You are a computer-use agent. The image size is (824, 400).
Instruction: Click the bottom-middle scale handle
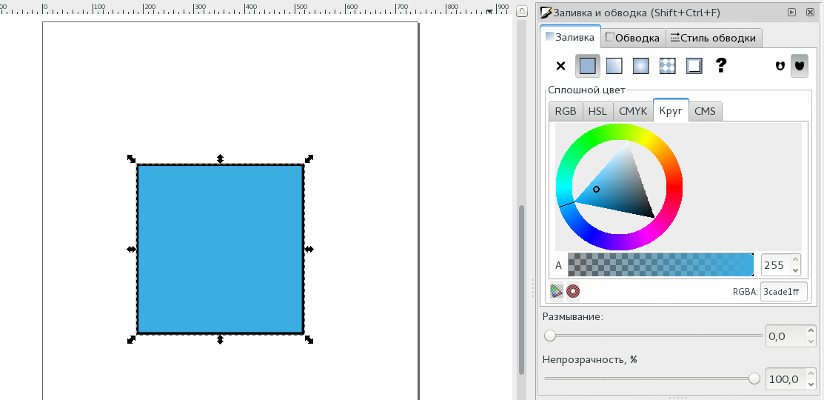(220, 340)
